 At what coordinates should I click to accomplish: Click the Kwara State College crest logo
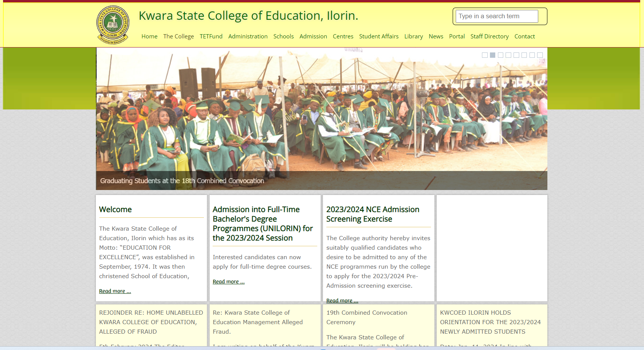(113, 25)
